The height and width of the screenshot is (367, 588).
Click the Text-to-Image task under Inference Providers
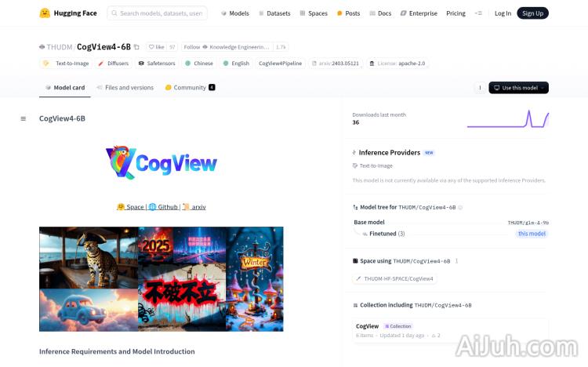click(x=372, y=166)
